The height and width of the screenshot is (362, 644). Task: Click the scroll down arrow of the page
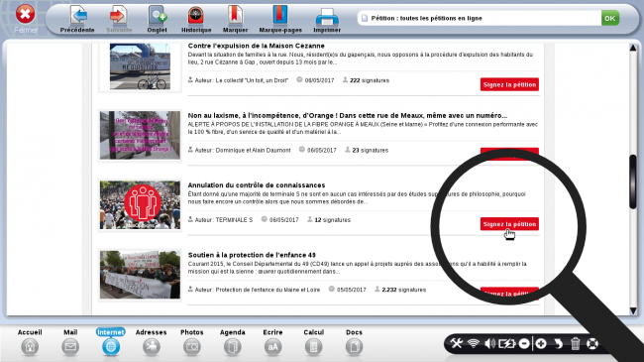click(633, 310)
